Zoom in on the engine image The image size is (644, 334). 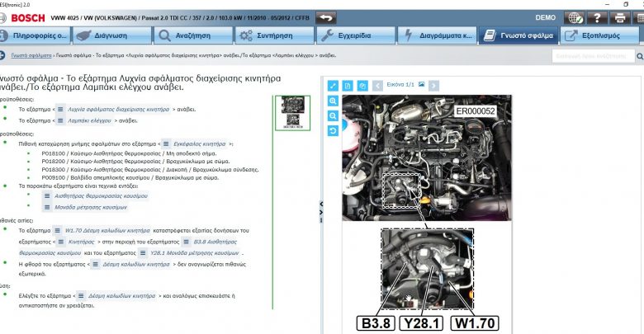click(334, 101)
